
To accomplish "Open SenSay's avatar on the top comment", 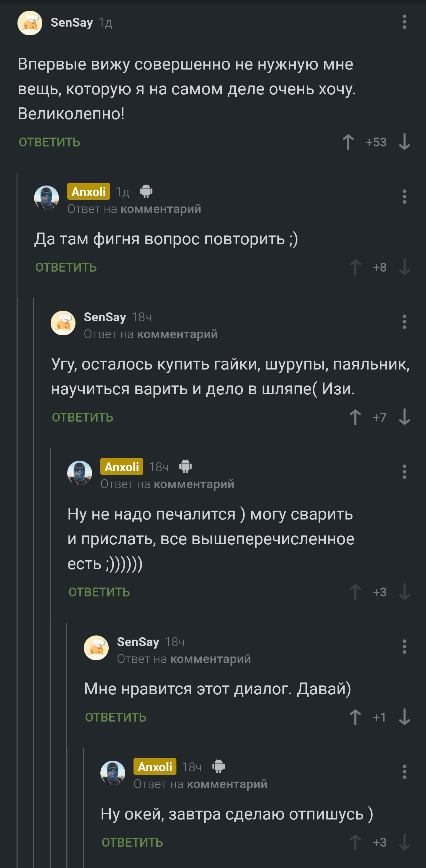I will 30,23.
